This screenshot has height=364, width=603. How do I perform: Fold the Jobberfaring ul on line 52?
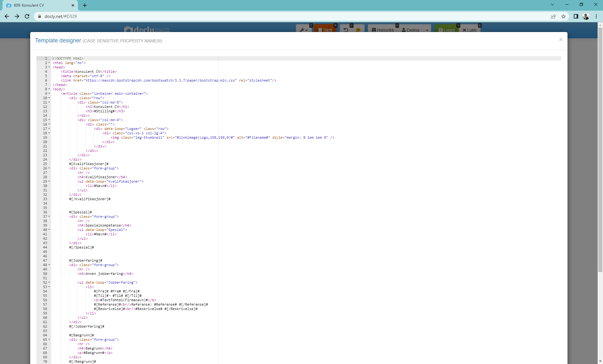[x=49, y=282]
